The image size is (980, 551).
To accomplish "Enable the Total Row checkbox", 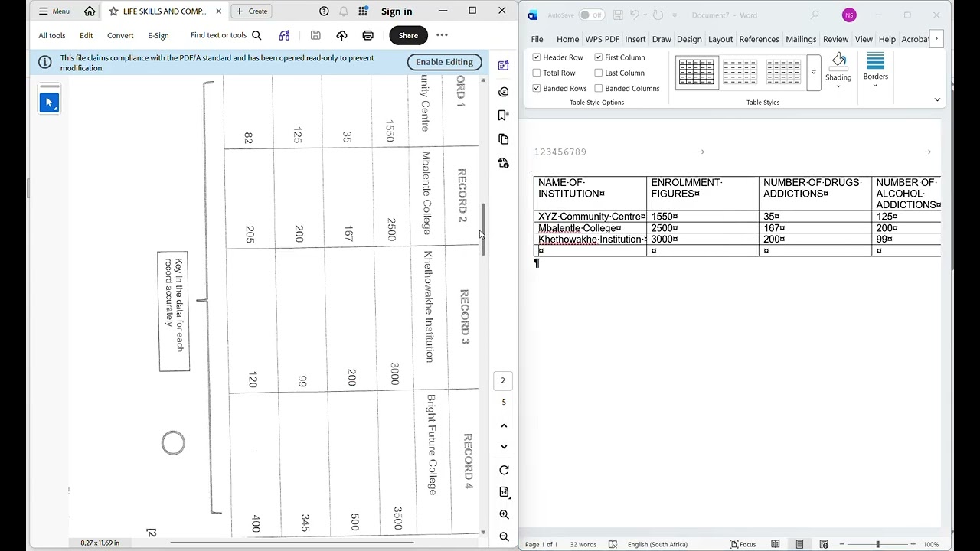I will pyautogui.click(x=537, y=73).
